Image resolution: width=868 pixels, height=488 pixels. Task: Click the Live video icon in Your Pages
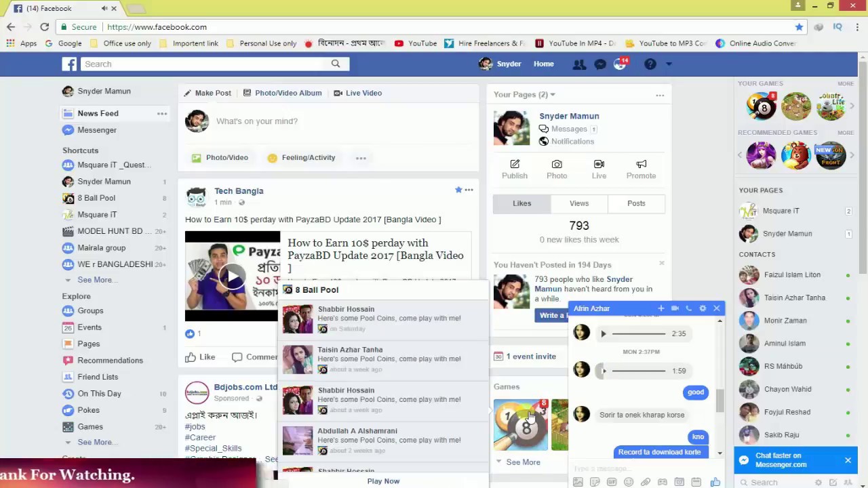coord(599,165)
